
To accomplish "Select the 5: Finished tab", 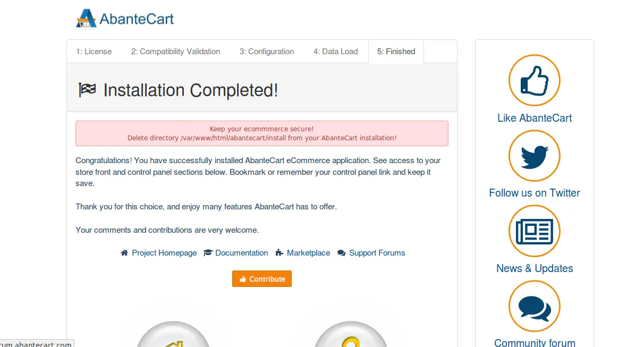I will (396, 52).
